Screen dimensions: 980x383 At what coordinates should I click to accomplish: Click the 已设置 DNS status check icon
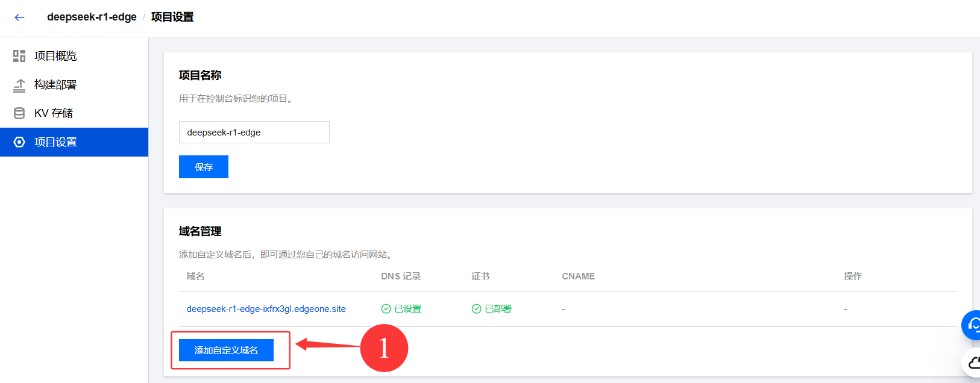[x=386, y=309]
